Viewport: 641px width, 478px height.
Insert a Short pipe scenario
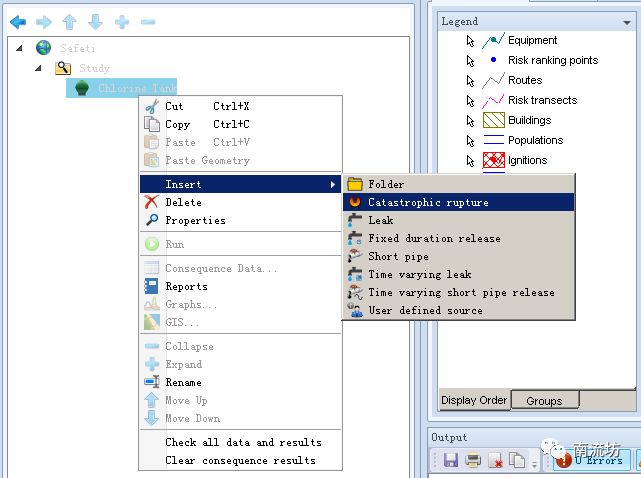pos(459,256)
